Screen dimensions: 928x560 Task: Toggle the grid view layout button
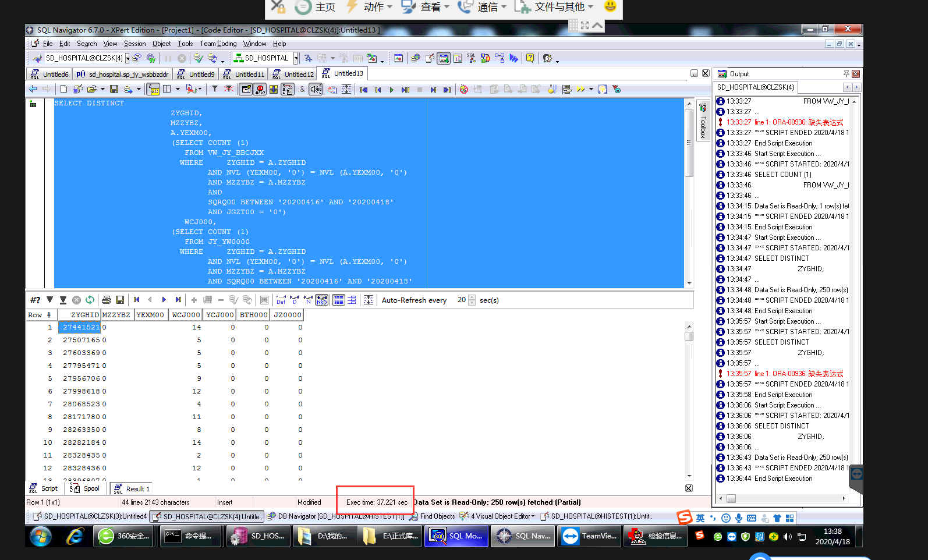click(338, 300)
